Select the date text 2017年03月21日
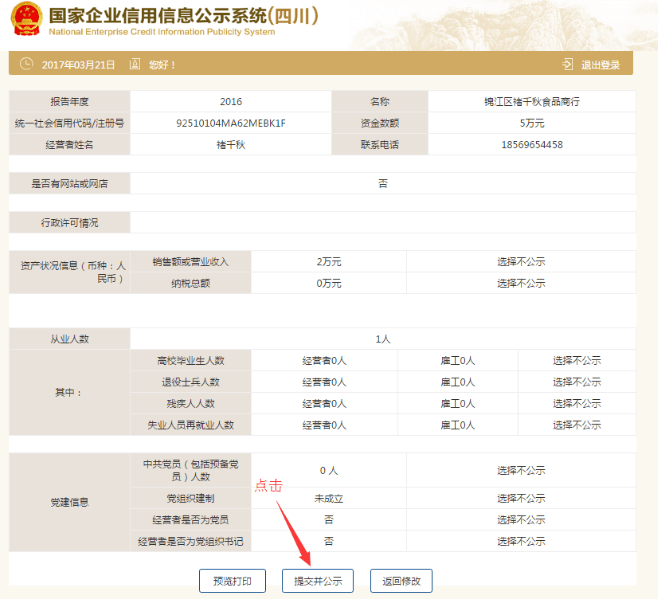The image size is (658, 599). (78, 65)
